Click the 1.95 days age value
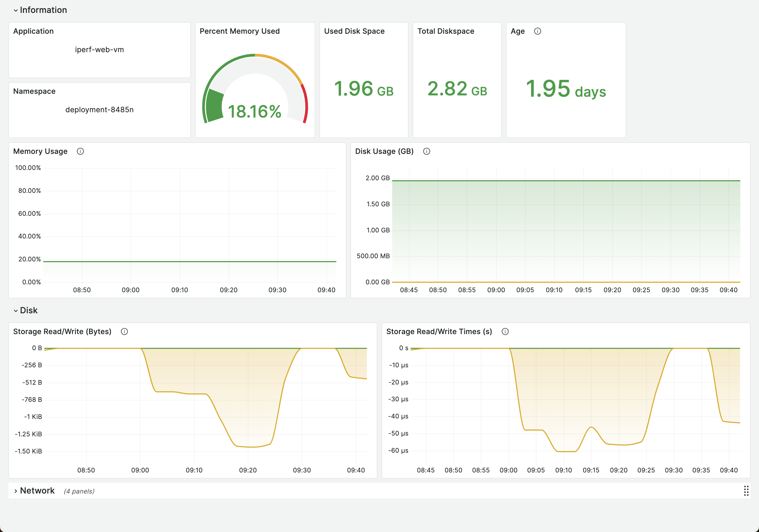Image resolution: width=759 pixels, height=532 pixels. tap(566, 89)
